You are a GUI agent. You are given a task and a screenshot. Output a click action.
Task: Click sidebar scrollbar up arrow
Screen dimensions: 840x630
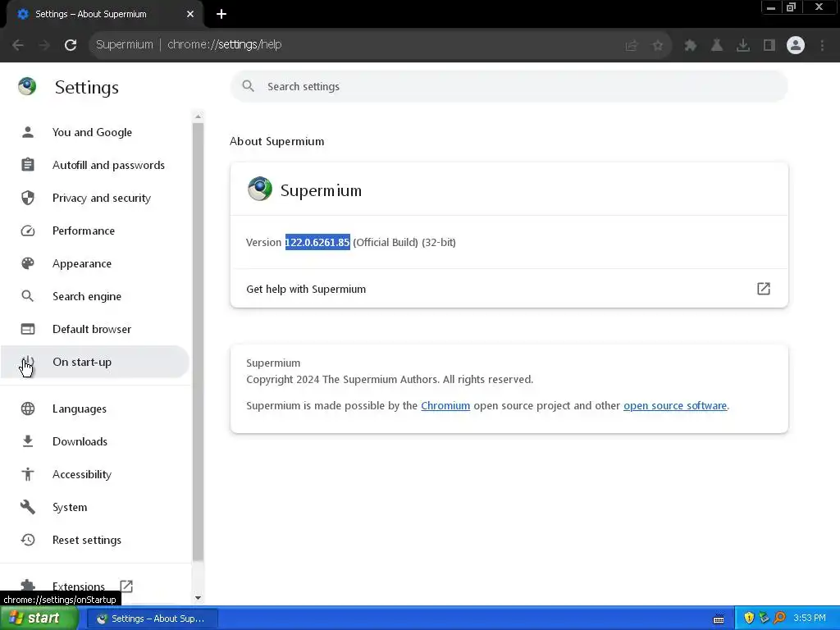point(199,116)
